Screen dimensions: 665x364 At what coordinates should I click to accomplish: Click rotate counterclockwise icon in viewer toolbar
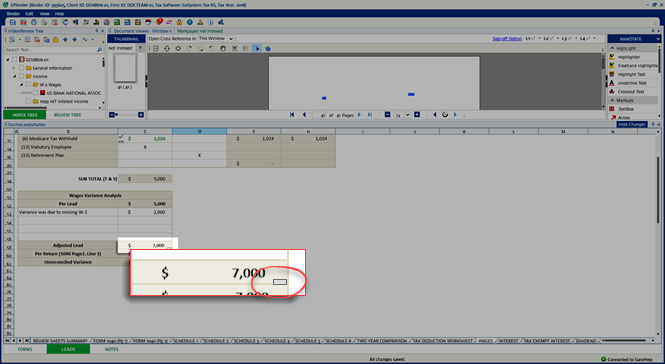[211, 48]
